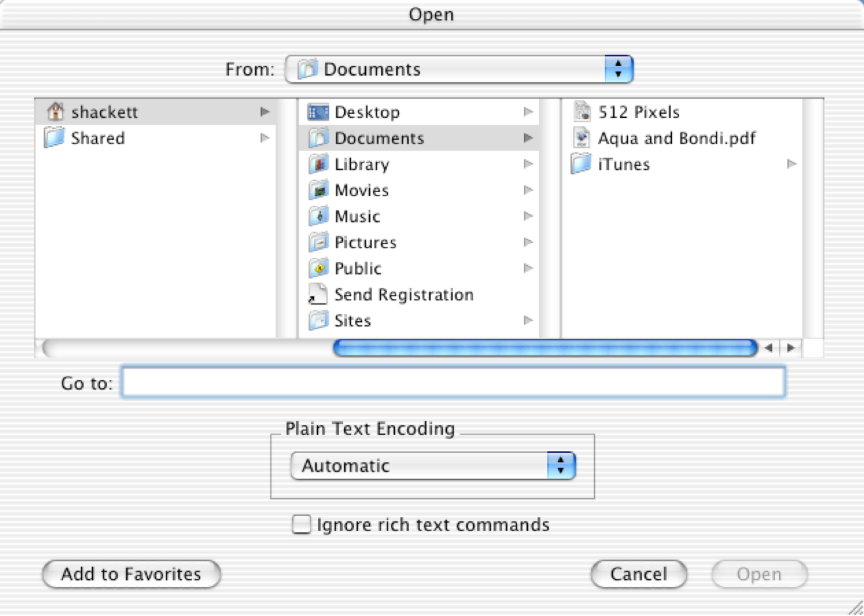Click the shackett home folder icon
The width and height of the screenshot is (864, 616).
[x=55, y=112]
